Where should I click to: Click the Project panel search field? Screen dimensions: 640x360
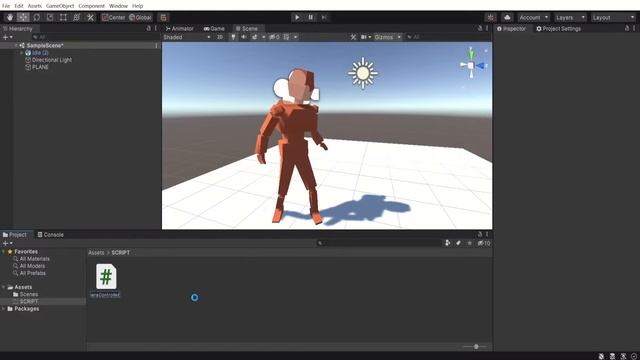click(x=380, y=243)
